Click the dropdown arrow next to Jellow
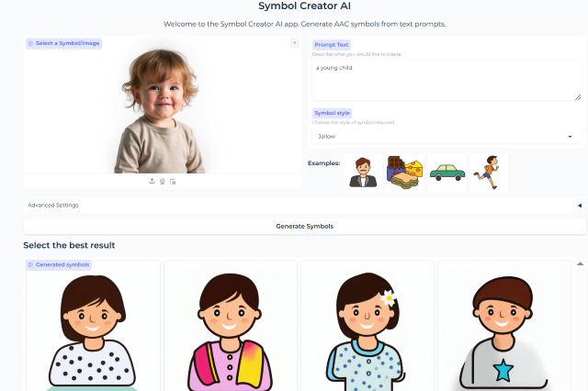The width and height of the screenshot is (588, 391). coord(570,137)
